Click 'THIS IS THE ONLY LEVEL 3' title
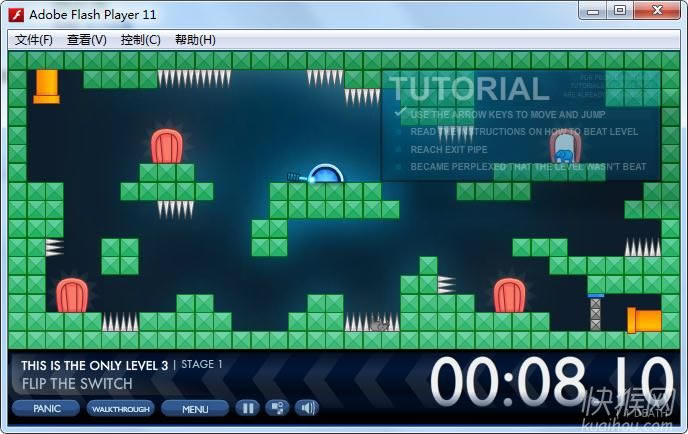The width and height of the screenshot is (688, 434). pyautogui.click(x=94, y=366)
